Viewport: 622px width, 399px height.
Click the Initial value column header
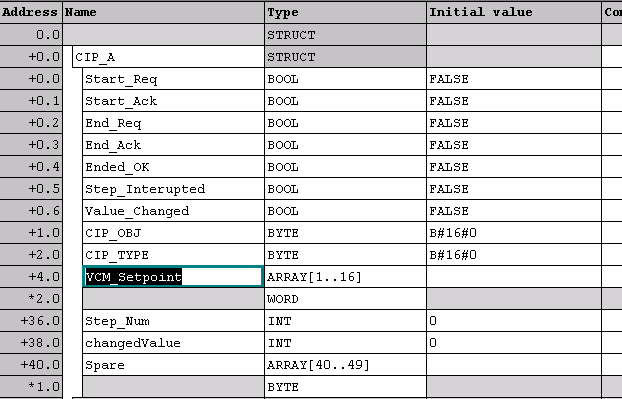[x=514, y=12]
